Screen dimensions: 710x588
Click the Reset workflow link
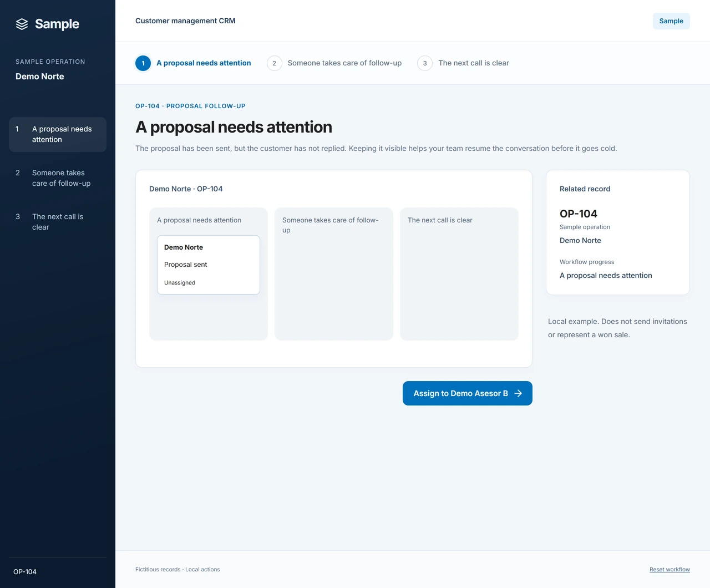click(670, 570)
